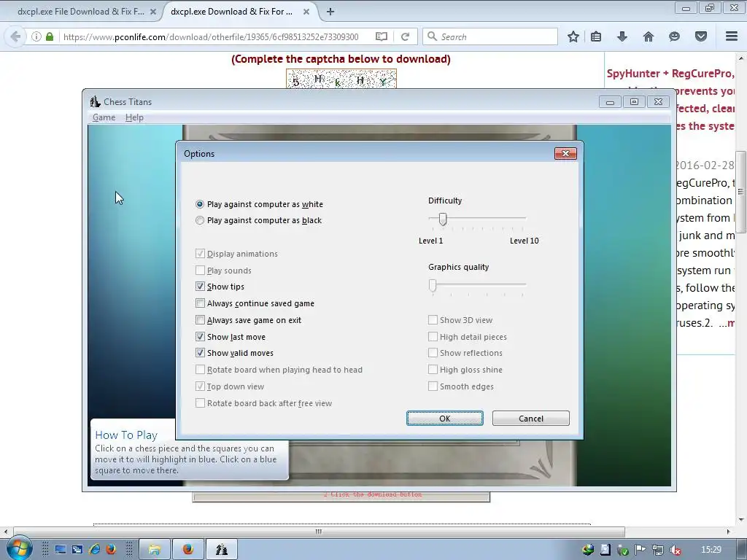The height and width of the screenshot is (560, 747).
Task: Go to Firefox home page icon
Action: point(649,36)
